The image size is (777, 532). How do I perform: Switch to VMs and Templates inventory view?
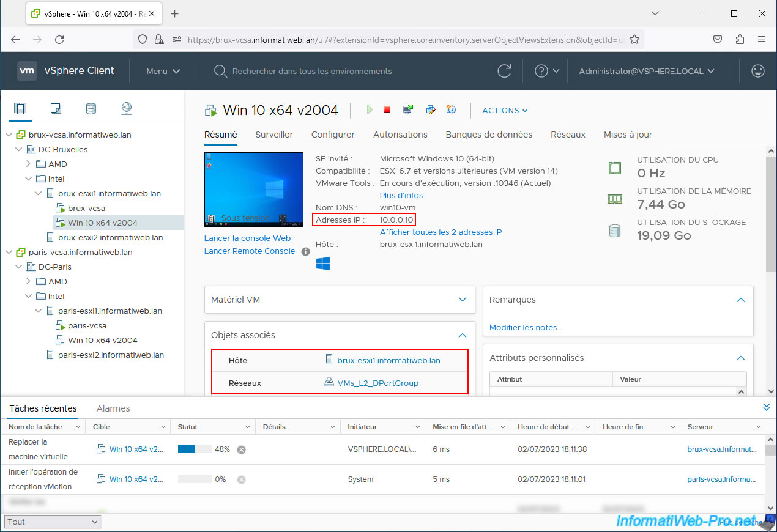click(x=56, y=109)
